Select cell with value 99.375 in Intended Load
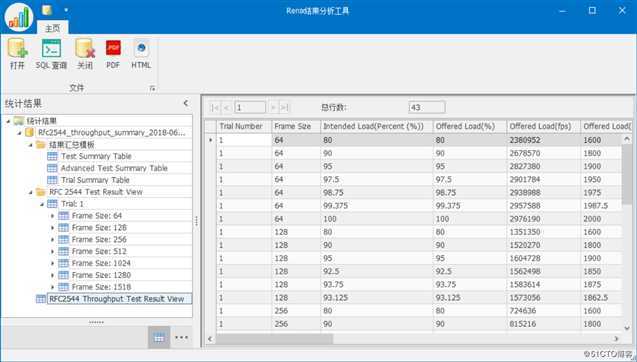 [377, 206]
